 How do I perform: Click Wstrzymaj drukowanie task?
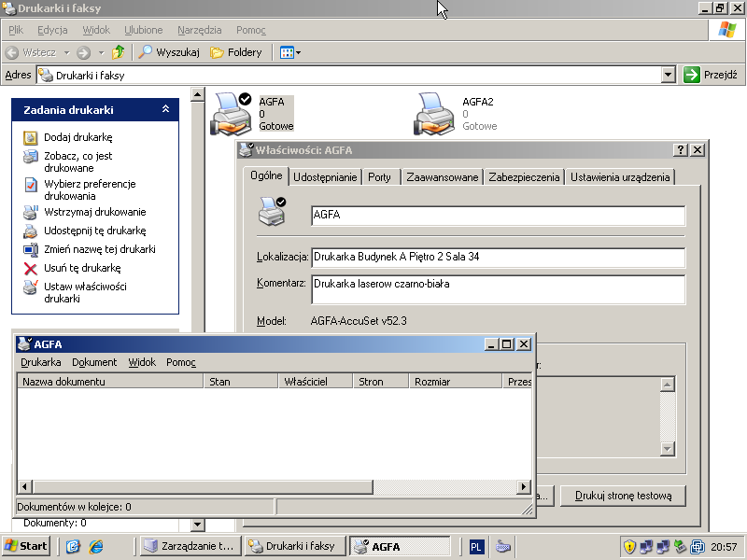coord(95,212)
